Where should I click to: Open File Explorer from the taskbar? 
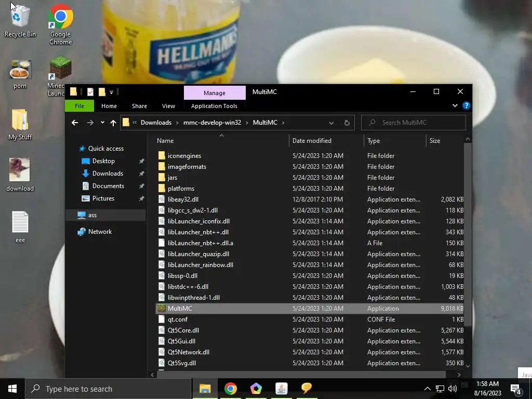click(x=205, y=389)
